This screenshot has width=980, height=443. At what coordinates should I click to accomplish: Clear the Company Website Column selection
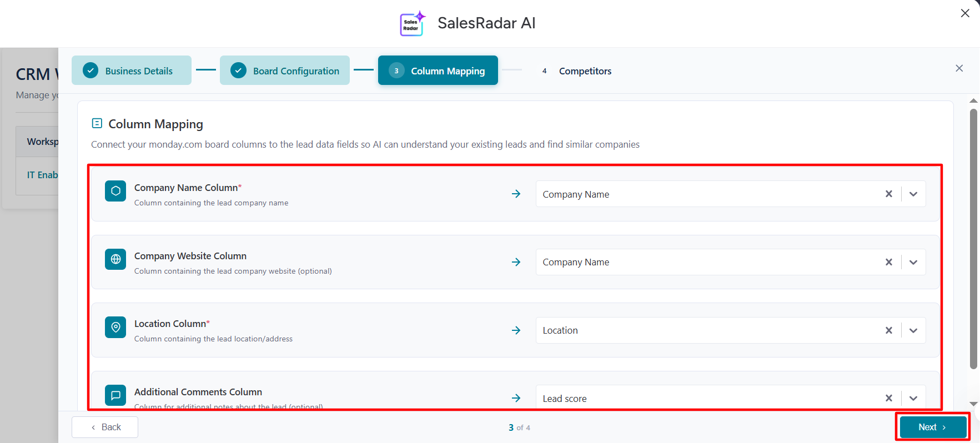click(889, 262)
